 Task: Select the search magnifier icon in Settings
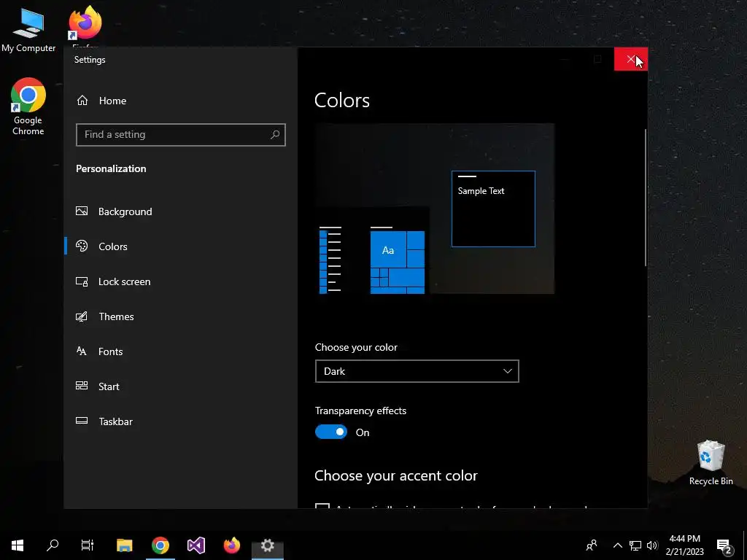275,135
